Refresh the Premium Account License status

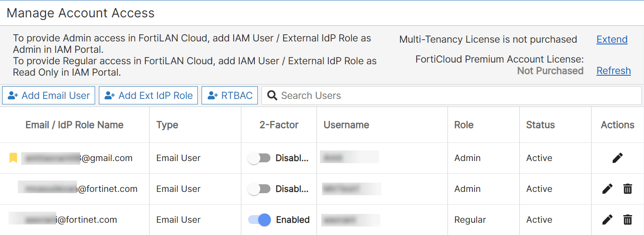click(614, 71)
